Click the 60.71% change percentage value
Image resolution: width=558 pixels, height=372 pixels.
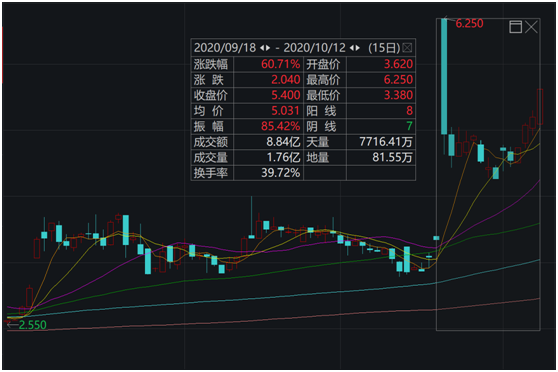[280, 64]
